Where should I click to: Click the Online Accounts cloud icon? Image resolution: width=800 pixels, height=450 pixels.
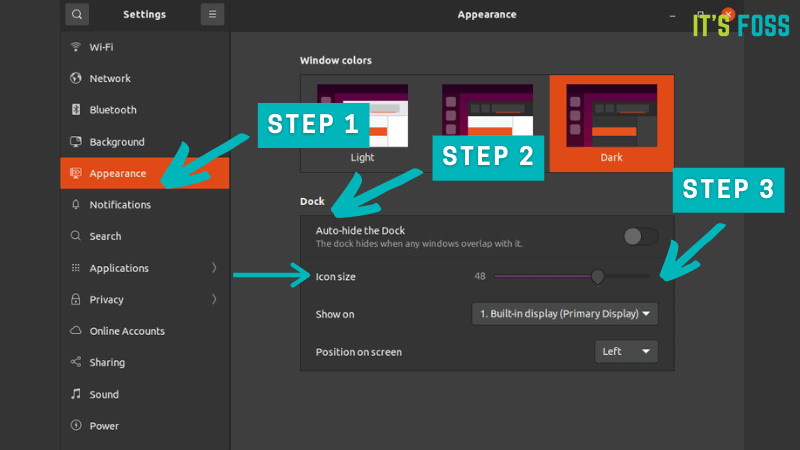pyautogui.click(x=76, y=331)
